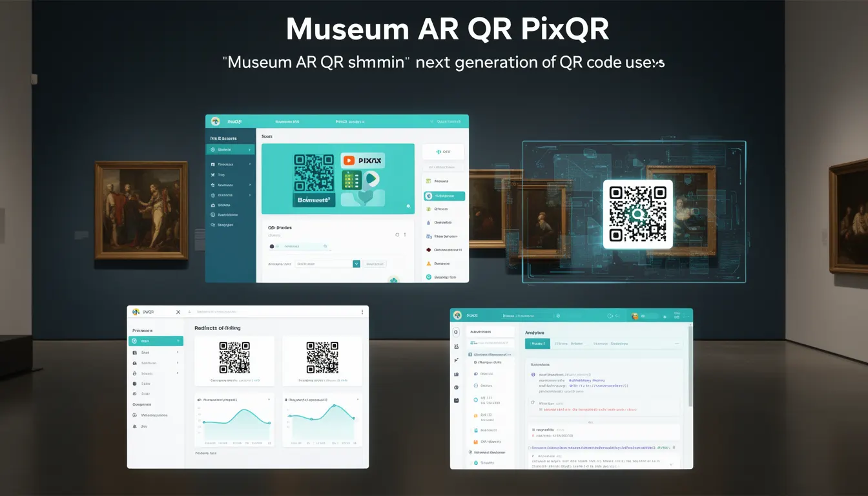Viewport: 868px width, 496px height.
Task: Click the user avatar in the Analytics window header
Action: (635, 316)
